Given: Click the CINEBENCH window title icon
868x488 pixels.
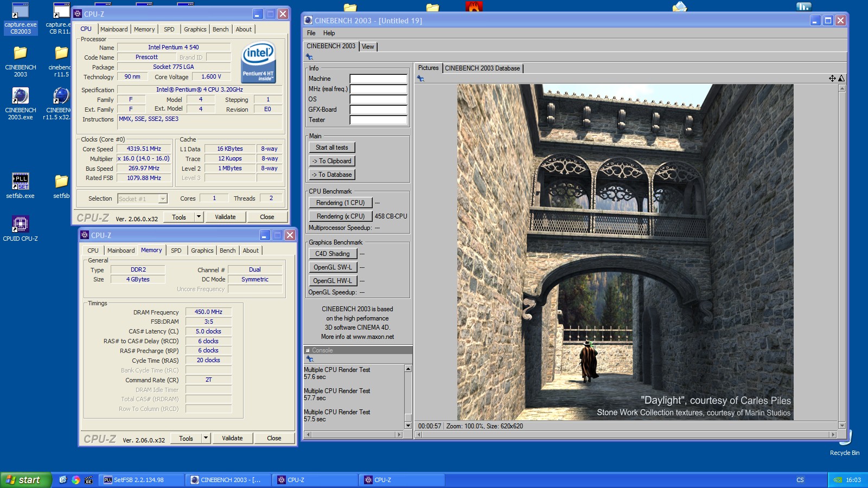Looking at the screenshot, I should [308, 21].
